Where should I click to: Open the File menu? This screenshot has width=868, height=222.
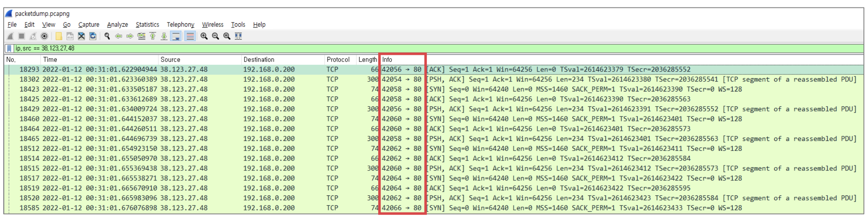coord(12,25)
